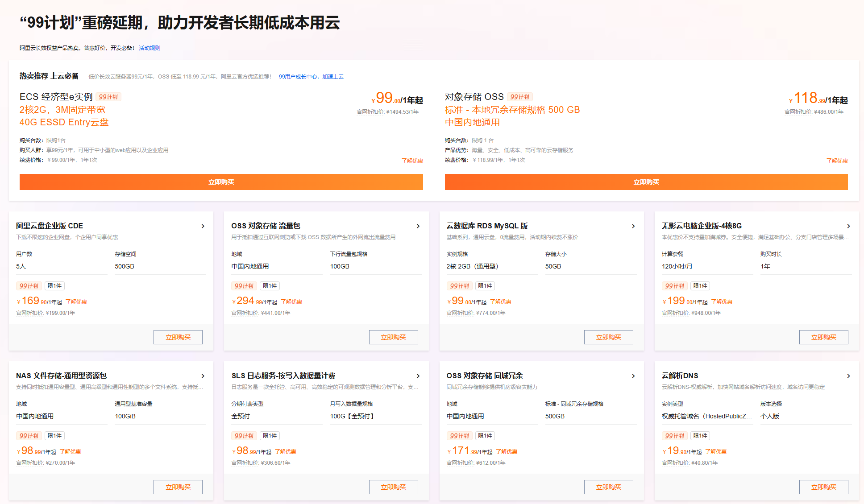Click 99计划 badge in OSS 同城冗余 card
This screenshot has width=864, height=504.
click(459, 436)
